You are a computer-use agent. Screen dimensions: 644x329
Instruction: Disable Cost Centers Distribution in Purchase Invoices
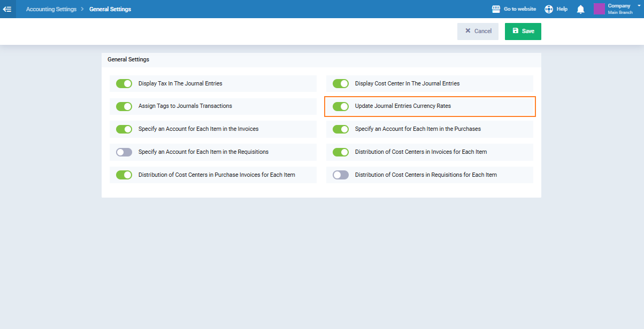[124, 175]
